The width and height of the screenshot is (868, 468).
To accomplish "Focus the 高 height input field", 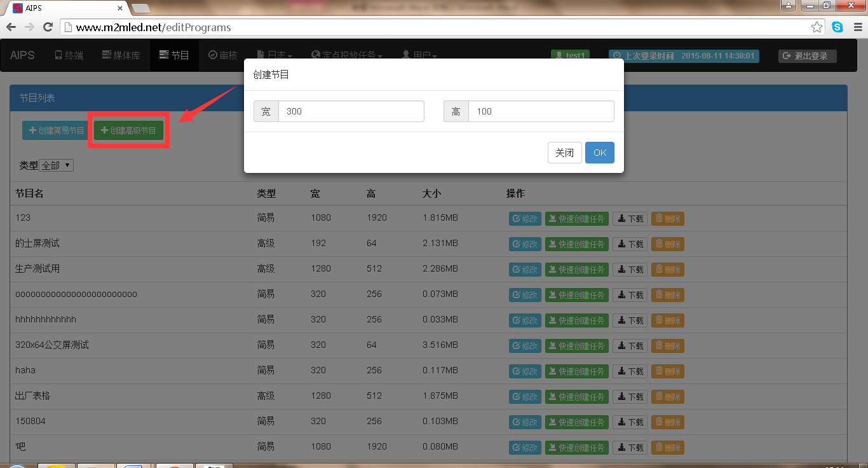I will 541,111.
